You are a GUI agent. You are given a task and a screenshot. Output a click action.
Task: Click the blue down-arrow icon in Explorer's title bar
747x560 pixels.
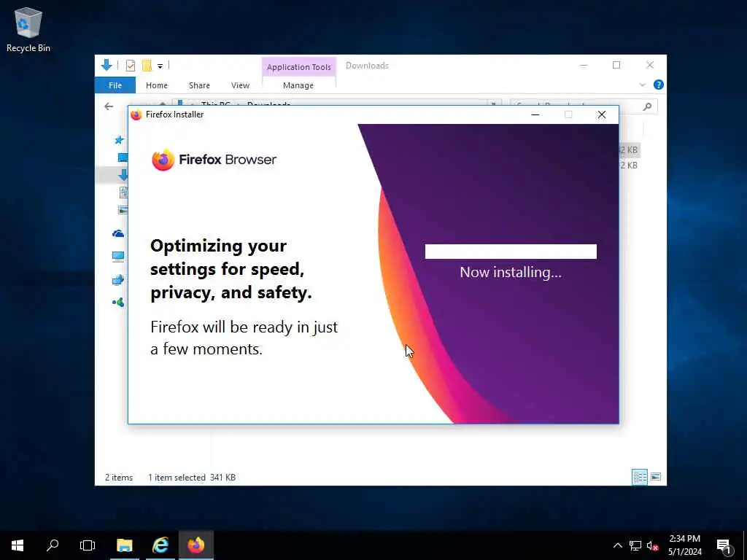pos(107,65)
